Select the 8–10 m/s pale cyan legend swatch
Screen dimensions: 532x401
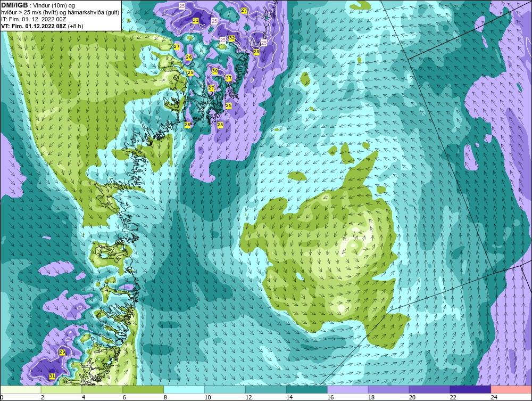184,389
